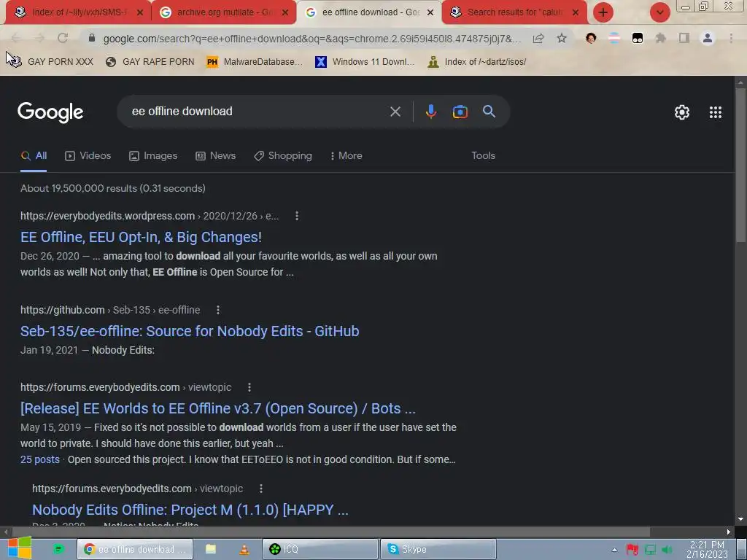Screen dimensions: 747x560
Task: Click the 25 posts link
Action: (40, 459)
